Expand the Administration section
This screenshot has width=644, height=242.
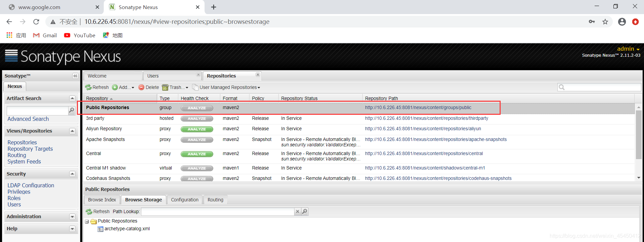72,217
